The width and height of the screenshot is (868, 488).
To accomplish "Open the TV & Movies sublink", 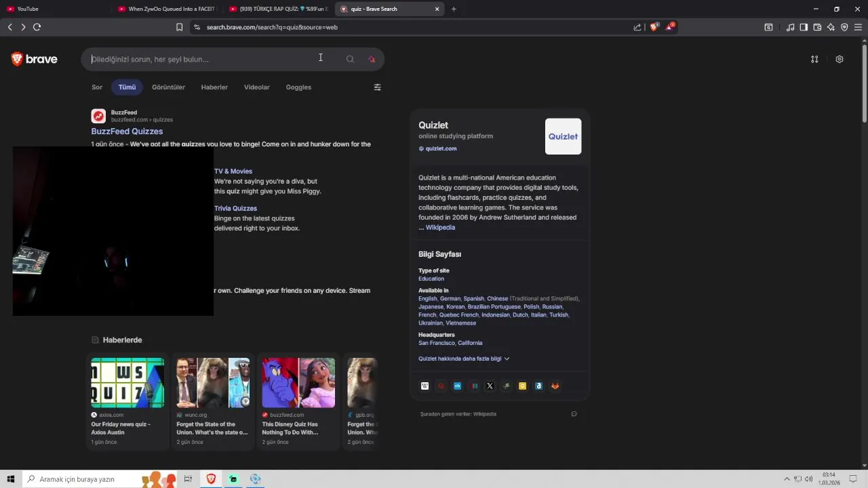I will [233, 171].
